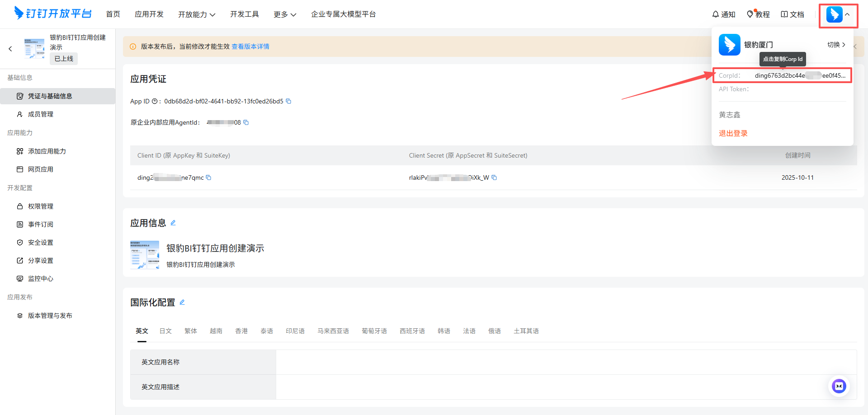Open the 更多 dropdown menu
The image size is (868, 415).
click(284, 14)
